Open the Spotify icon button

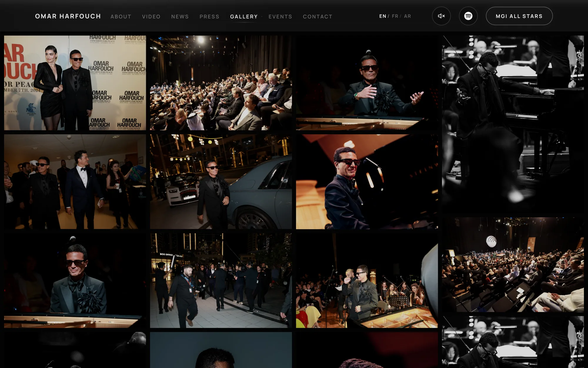pos(468,16)
